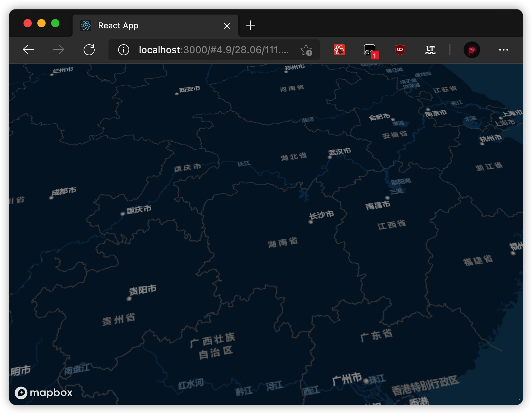The image size is (532, 414).
Task: Select the React App tab
Action: pyautogui.click(x=155, y=26)
